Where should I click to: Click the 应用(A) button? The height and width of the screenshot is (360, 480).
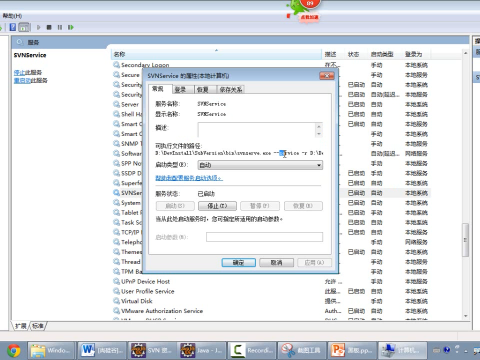tap(314, 263)
